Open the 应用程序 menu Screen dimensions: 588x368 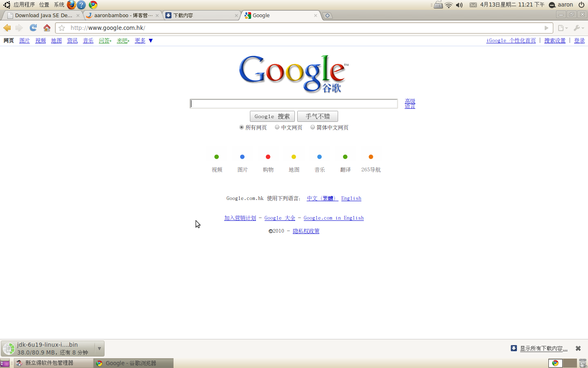point(24,5)
